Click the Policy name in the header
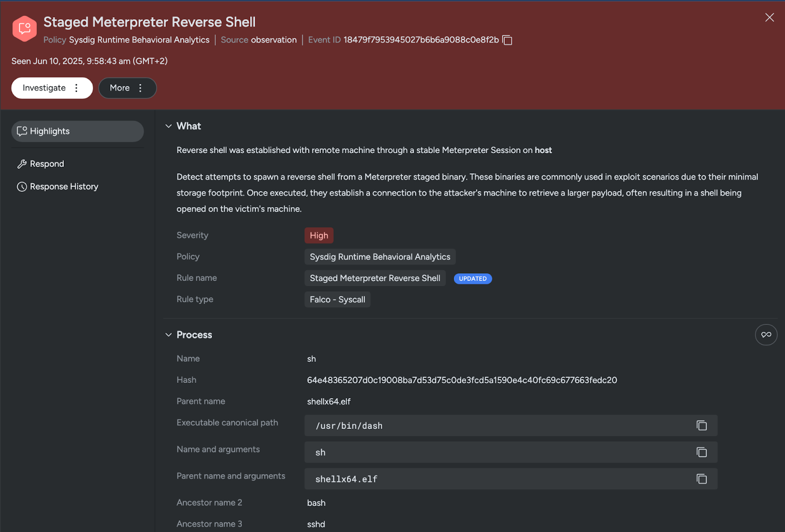The height and width of the screenshot is (532, 785). click(139, 40)
